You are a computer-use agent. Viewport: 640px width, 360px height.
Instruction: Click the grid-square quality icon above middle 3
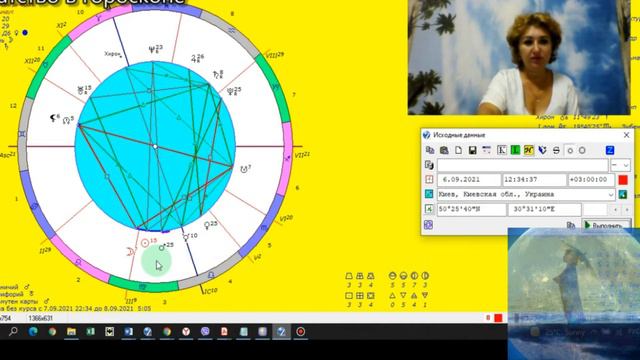(360, 296)
